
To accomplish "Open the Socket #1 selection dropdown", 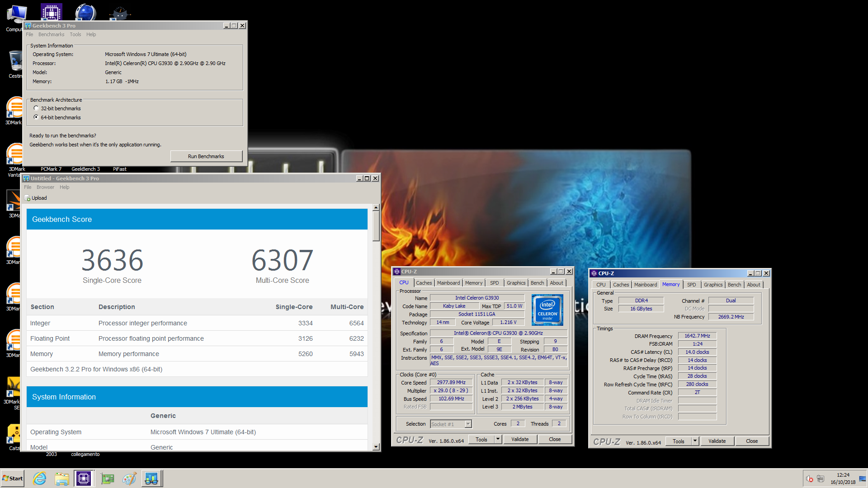I will point(468,424).
